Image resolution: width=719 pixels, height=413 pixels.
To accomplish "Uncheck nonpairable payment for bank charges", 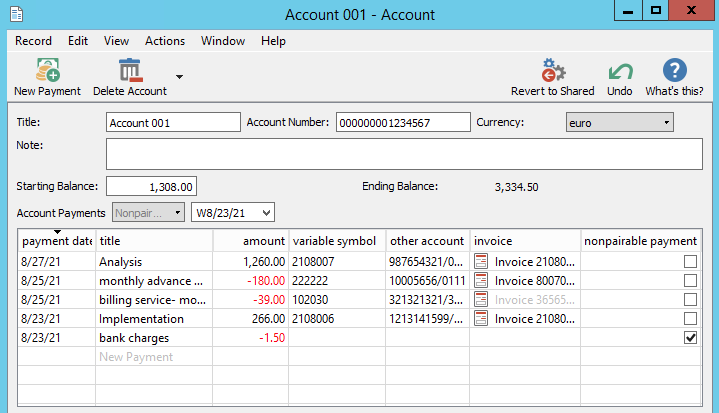I will point(690,338).
